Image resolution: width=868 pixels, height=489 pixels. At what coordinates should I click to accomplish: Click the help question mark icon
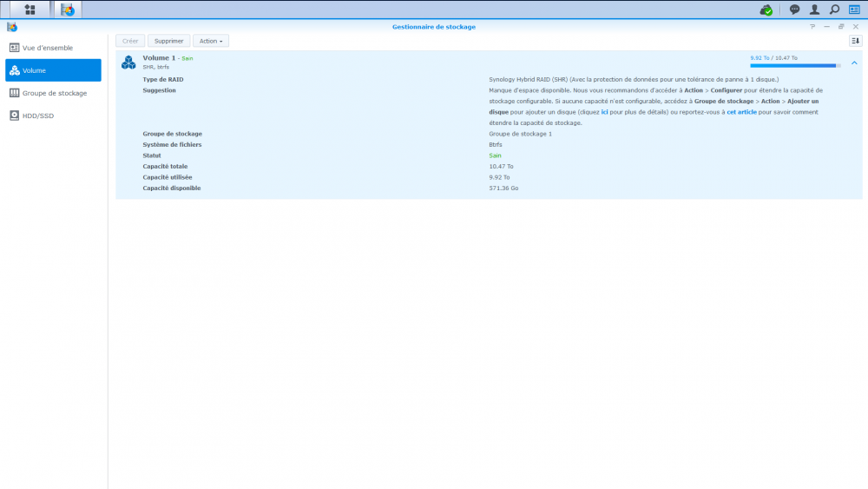coord(812,27)
